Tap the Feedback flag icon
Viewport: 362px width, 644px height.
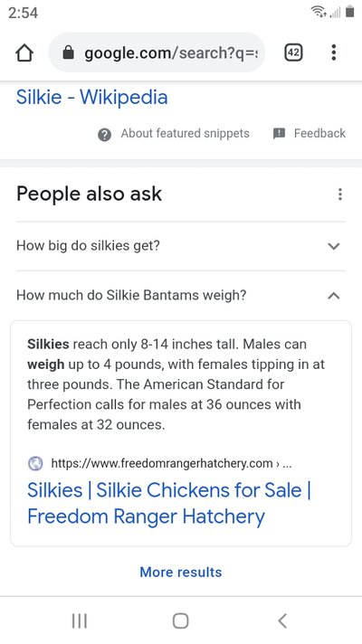(x=279, y=134)
